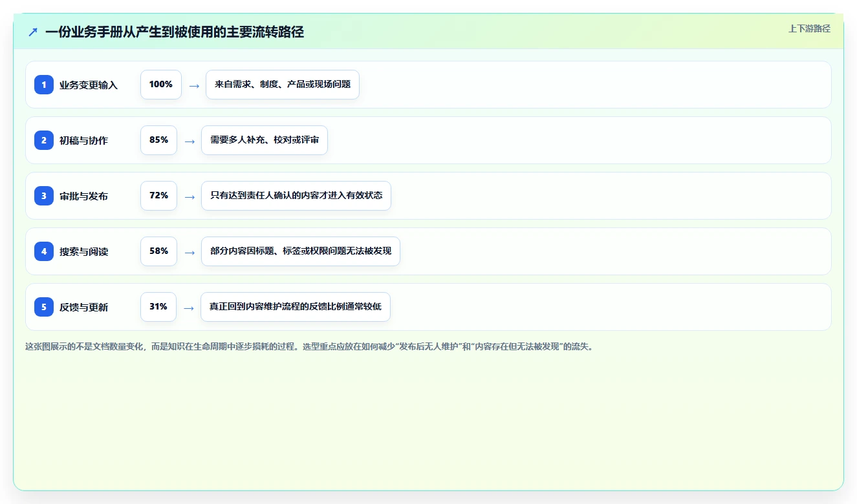Select the 审批与发布 step label
This screenshot has width=857, height=504.
click(x=83, y=196)
